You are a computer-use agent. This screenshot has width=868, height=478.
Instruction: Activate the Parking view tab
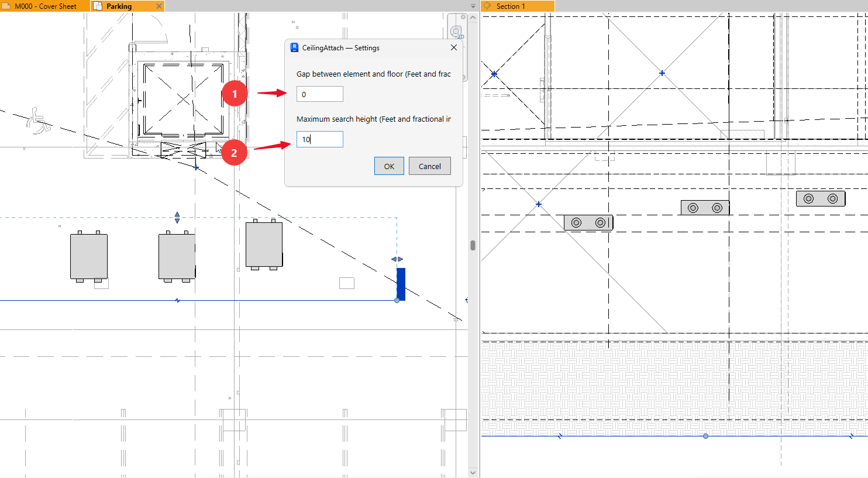(x=128, y=6)
